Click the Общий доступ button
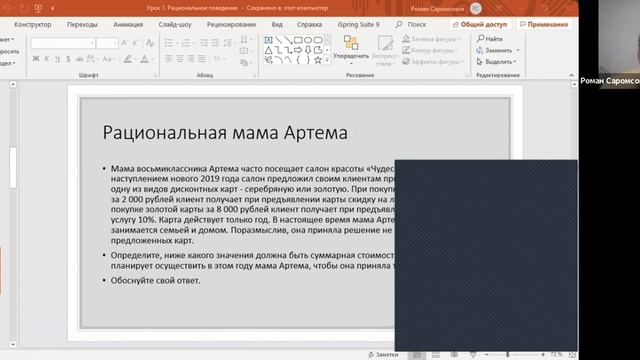 click(480, 24)
